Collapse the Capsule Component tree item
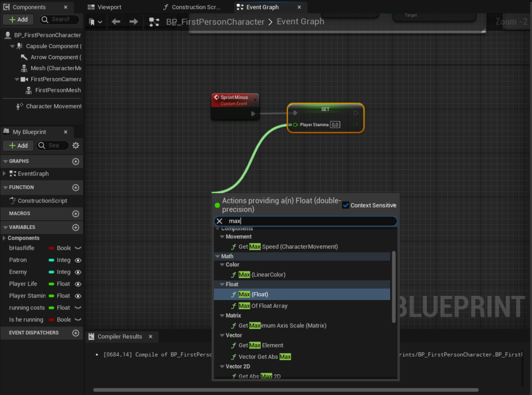The height and width of the screenshot is (395, 532). [x=12, y=46]
